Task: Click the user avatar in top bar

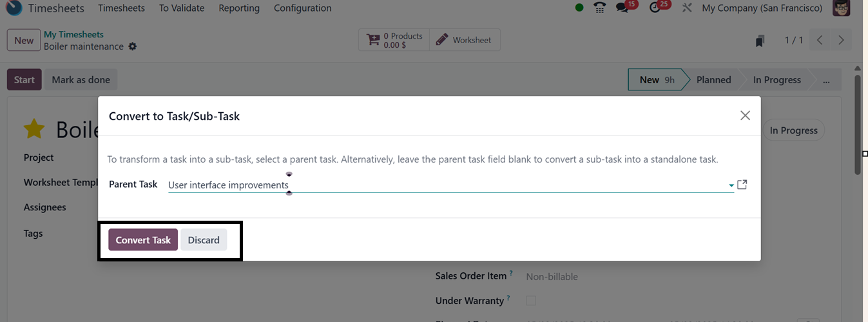Action: (x=841, y=8)
